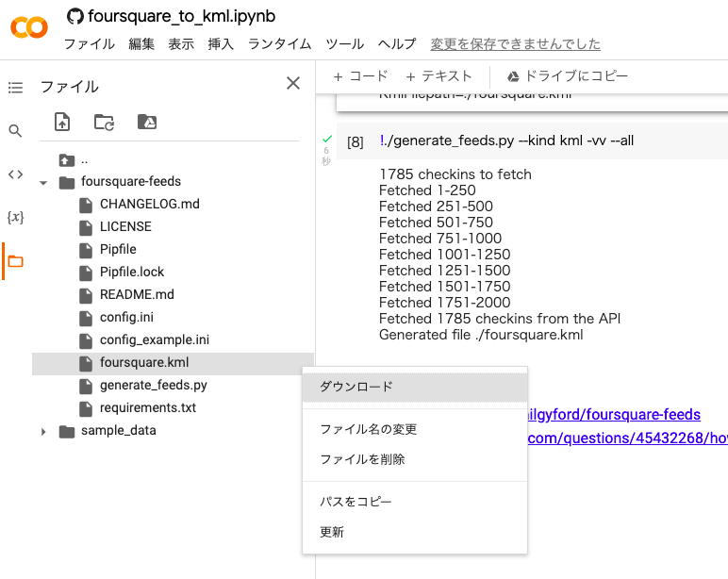Viewport: 728px width, 579px height.
Task: Open the variables {x} sidebar icon
Action: pos(15,217)
